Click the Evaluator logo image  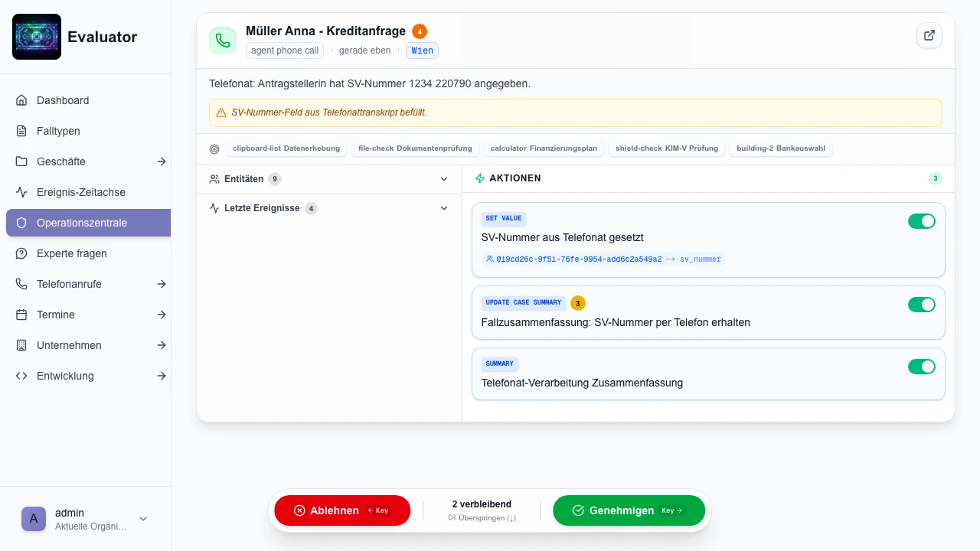point(37,37)
